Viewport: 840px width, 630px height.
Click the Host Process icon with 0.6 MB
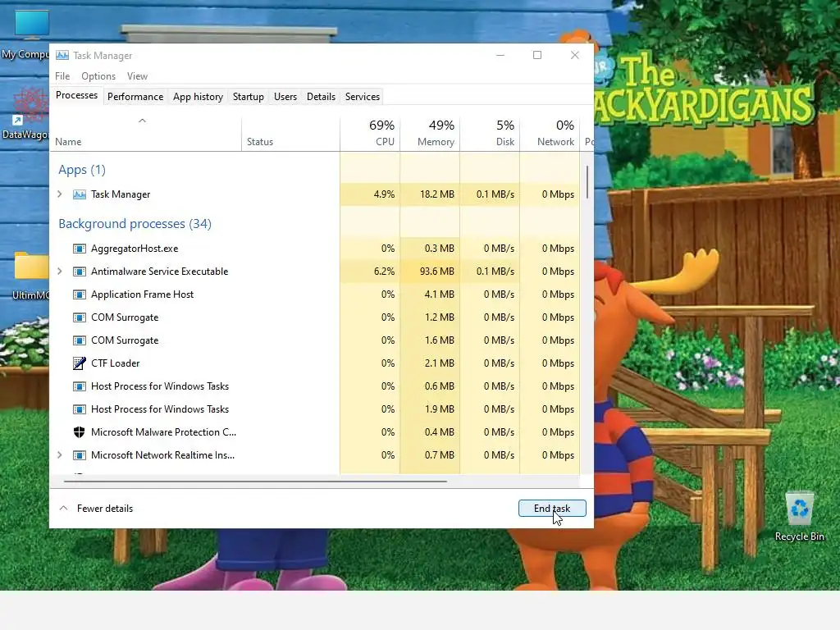point(80,386)
